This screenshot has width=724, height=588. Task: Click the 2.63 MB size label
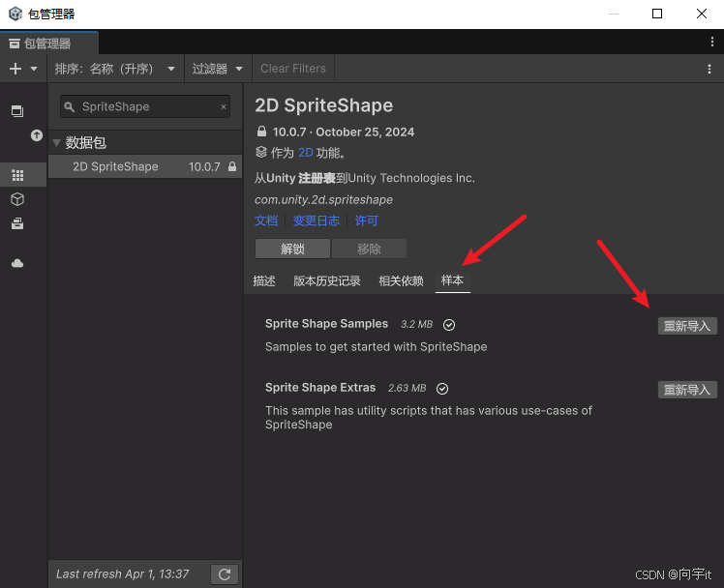(x=407, y=388)
